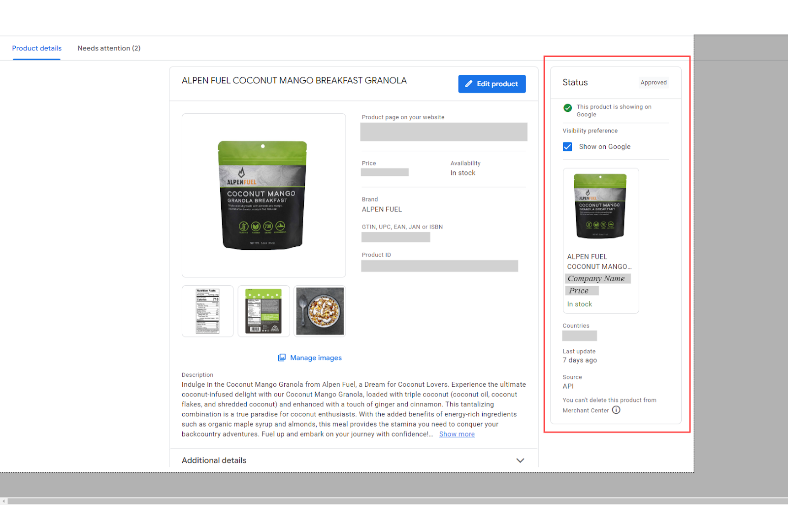
Task: Open the nutrition facts label thumbnail
Action: point(207,311)
